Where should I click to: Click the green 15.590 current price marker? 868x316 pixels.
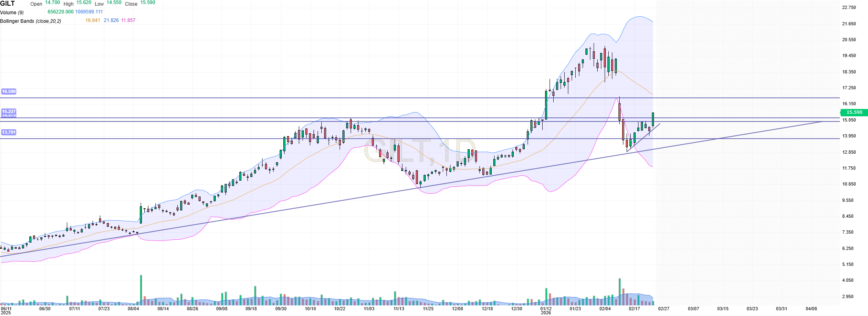click(854, 113)
